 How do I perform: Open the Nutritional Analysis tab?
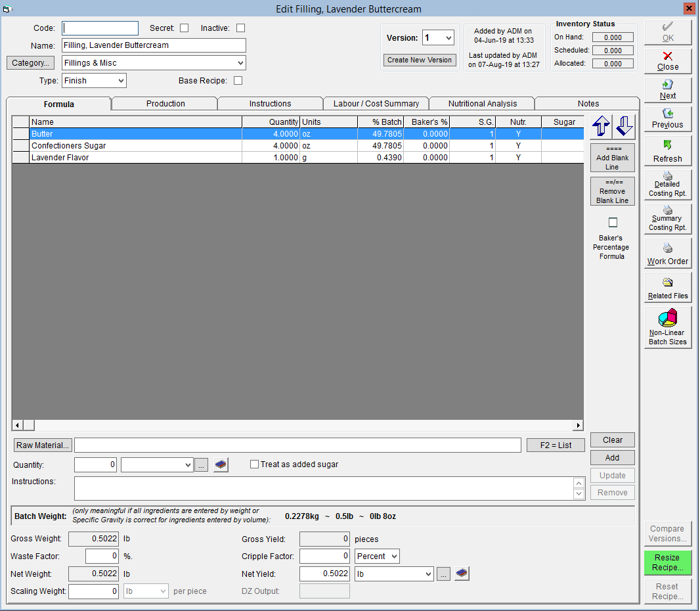[x=483, y=104]
